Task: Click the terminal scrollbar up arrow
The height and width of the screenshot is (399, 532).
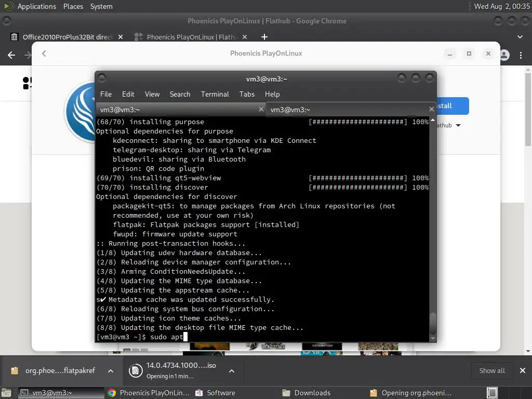Action: point(433,121)
